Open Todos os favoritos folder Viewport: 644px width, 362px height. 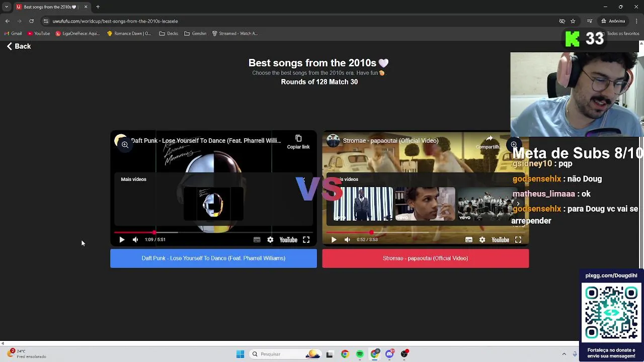(x=620, y=34)
